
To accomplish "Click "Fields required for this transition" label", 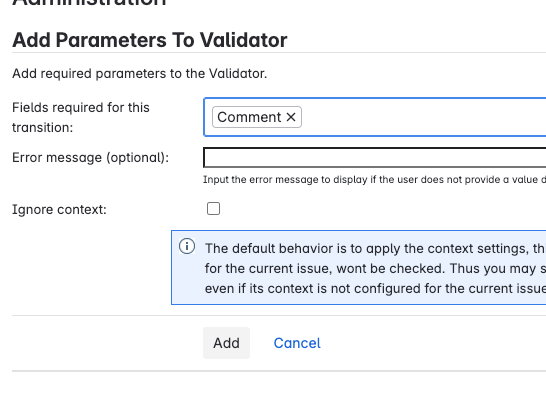I will (x=81, y=117).
